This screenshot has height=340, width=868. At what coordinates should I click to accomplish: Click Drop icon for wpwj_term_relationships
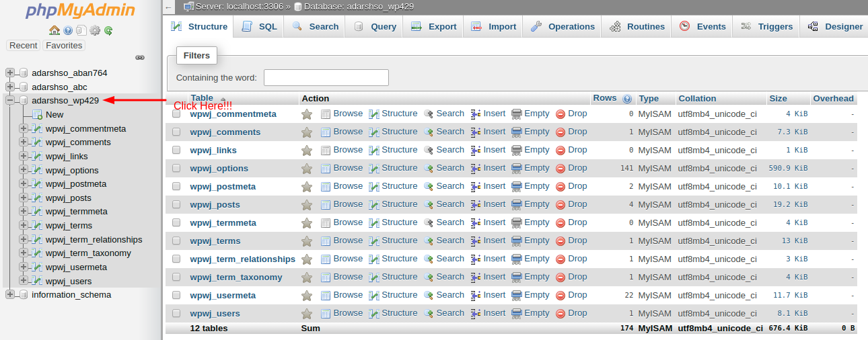[x=560, y=259]
